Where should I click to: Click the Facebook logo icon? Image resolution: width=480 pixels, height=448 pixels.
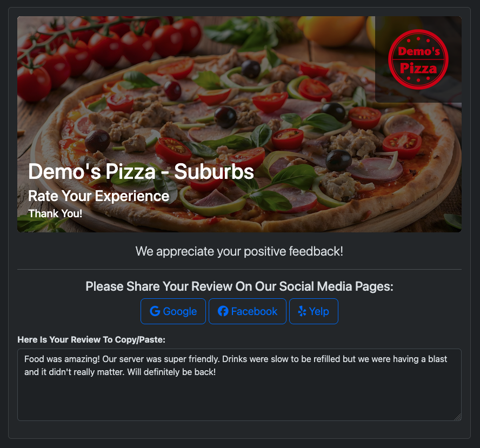[x=223, y=311]
